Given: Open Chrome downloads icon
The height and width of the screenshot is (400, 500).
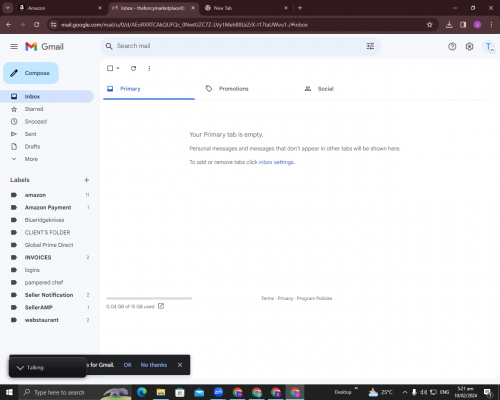Looking at the screenshot, I should [x=449, y=25].
